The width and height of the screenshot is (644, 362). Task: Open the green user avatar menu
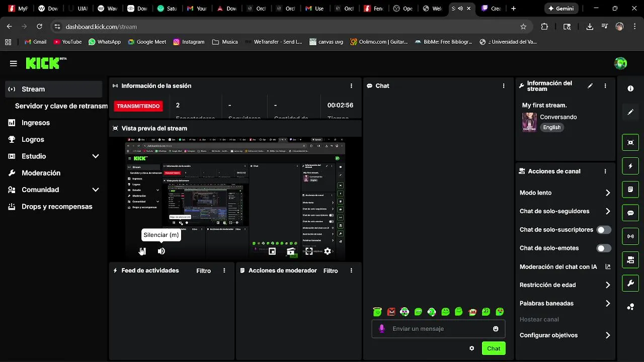[x=620, y=63]
